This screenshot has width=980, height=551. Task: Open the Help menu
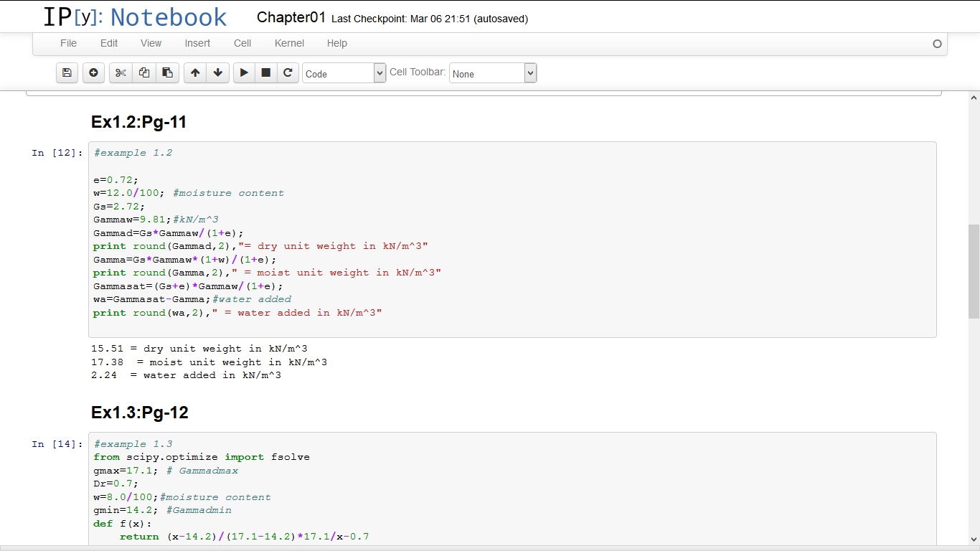pyautogui.click(x=336, y=43)
